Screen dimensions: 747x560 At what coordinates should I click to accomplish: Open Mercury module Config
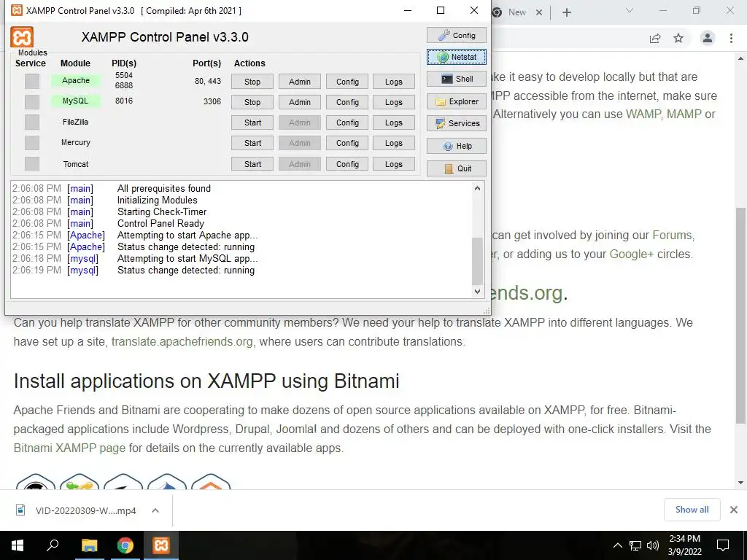pyautogui.click(x=347, y=143)
